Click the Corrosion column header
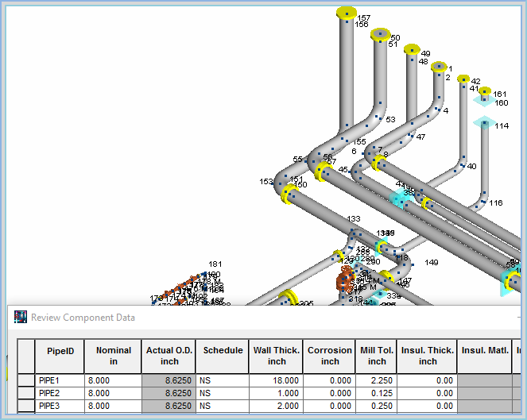The width and height of the screenshot is (527, 420). click(x=329, y=356)
